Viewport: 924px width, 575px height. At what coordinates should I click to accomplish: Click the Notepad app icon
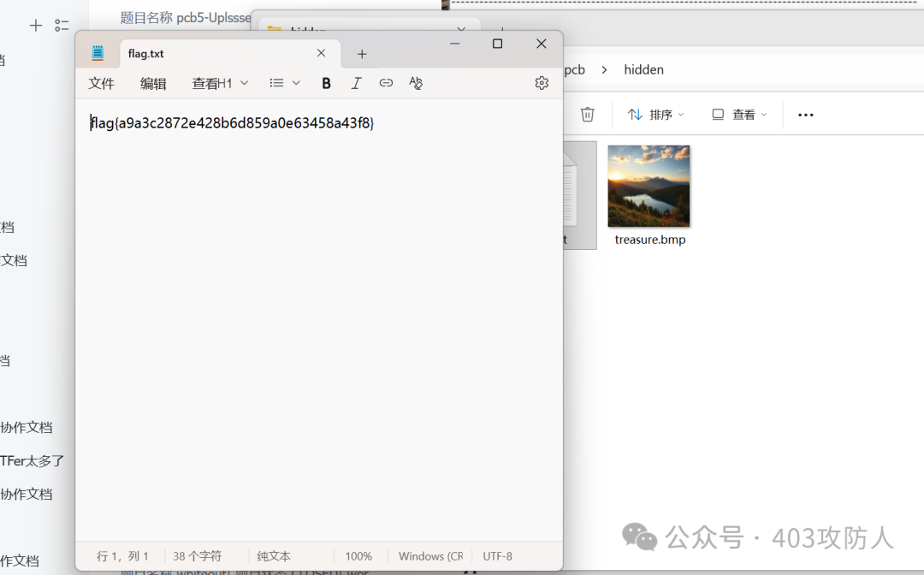pyautogui.click(x=98, y=53)
